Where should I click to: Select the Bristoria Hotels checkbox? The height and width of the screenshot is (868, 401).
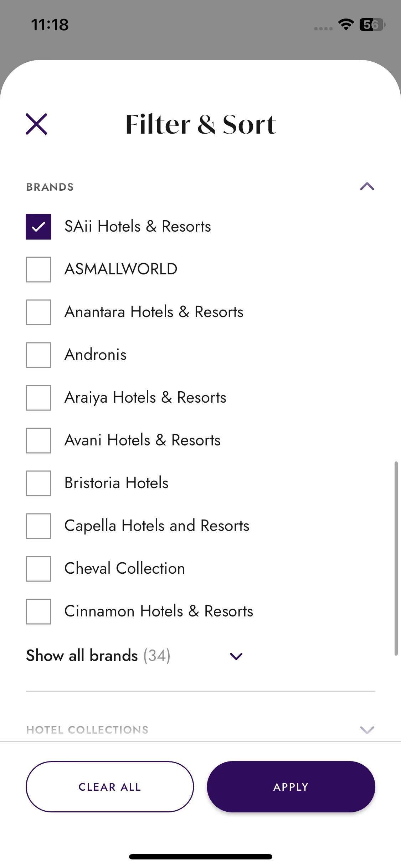[x=38, y=483]
